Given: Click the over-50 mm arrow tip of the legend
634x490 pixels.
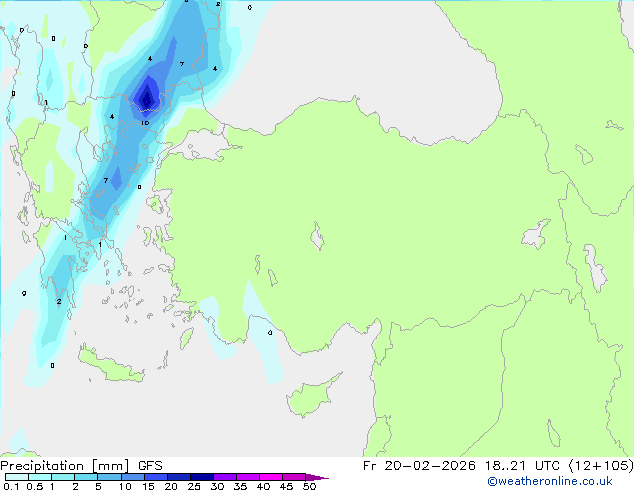Looking at the screenshot, I should 317,477.
